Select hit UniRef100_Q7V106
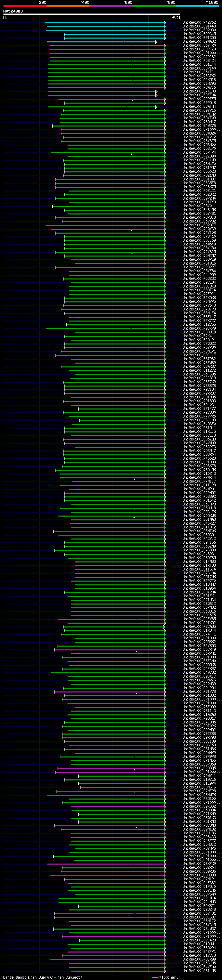This screenshot has width=222, height=980. point(199,233)
